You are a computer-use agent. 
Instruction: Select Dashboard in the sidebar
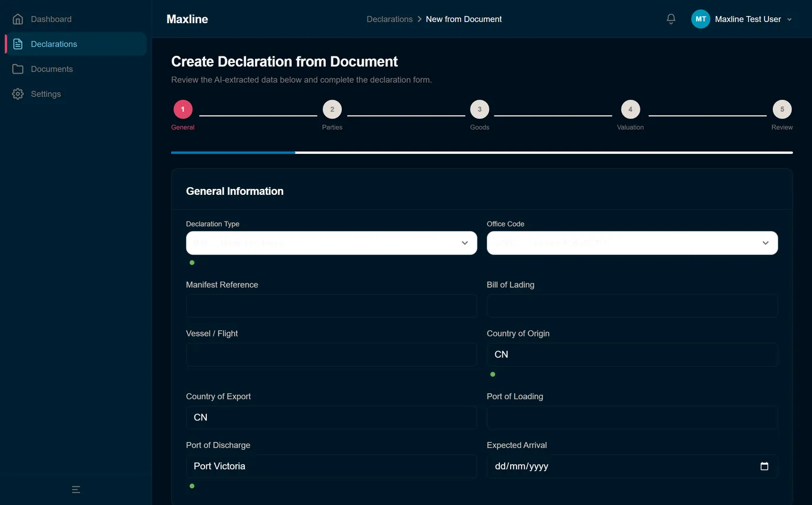(76, 19)
